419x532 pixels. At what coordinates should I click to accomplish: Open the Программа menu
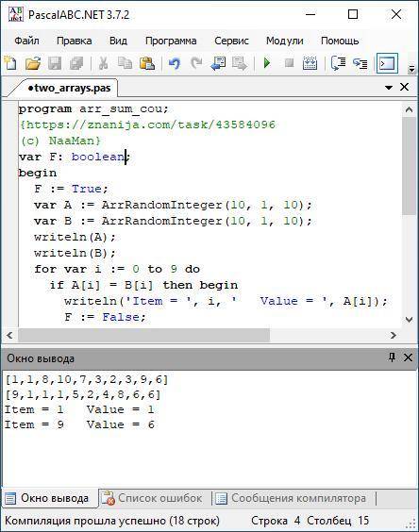click(x=171, y=41)
